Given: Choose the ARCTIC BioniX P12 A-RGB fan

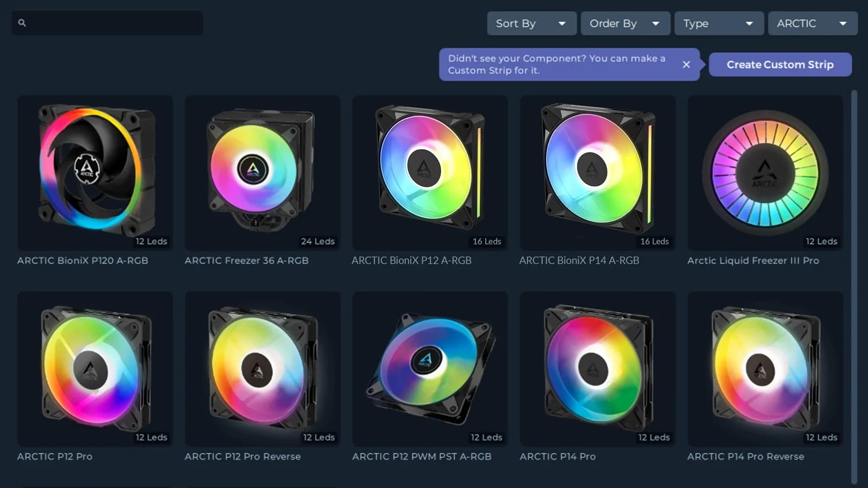Looking at the screenshot, I should 430,173.
